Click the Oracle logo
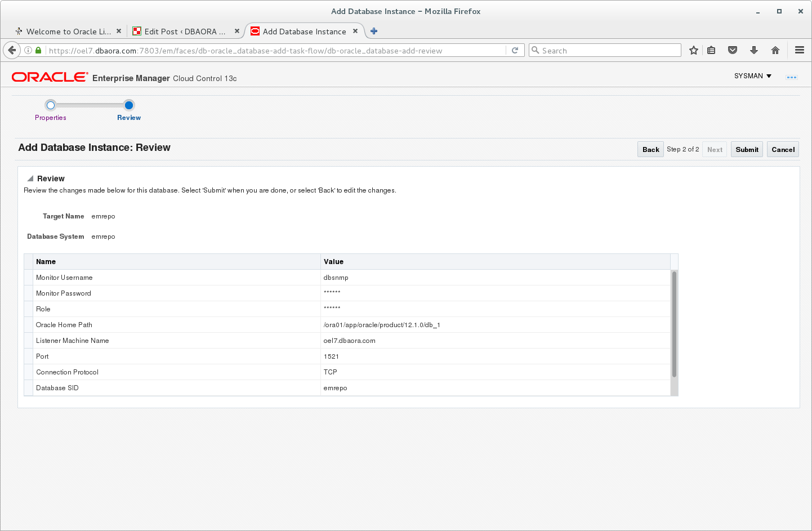812x531 pixels. coord(50,77)
